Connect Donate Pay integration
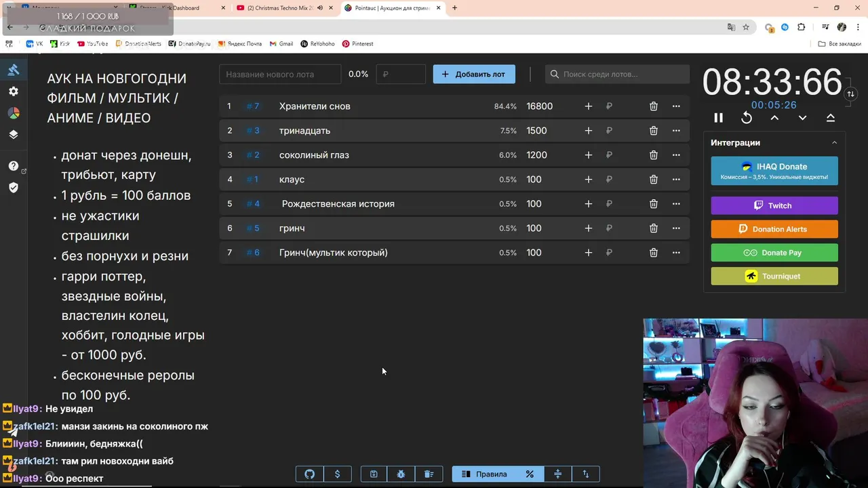The image size is (868, 488). pos(774,253)
